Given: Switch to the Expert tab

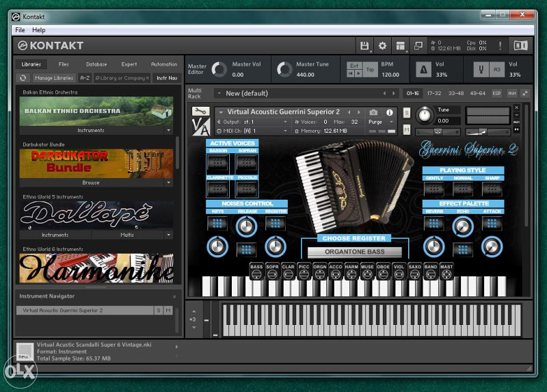Looking at the screenshot, I should [x=129, y=64].
